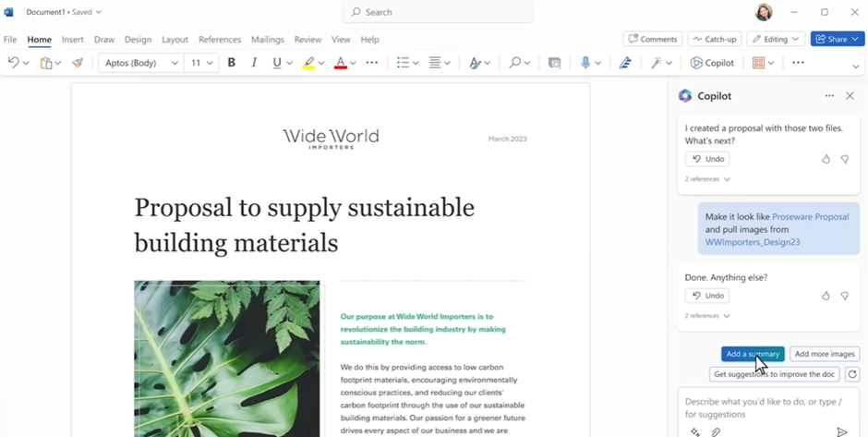
Task: Click the bullet list icon
Action: (403, 63)
